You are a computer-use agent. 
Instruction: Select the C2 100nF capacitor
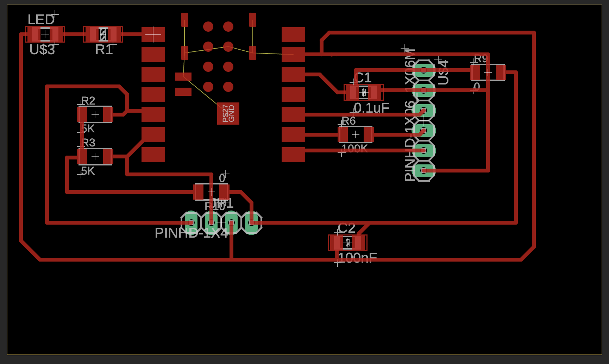[347, 243]
